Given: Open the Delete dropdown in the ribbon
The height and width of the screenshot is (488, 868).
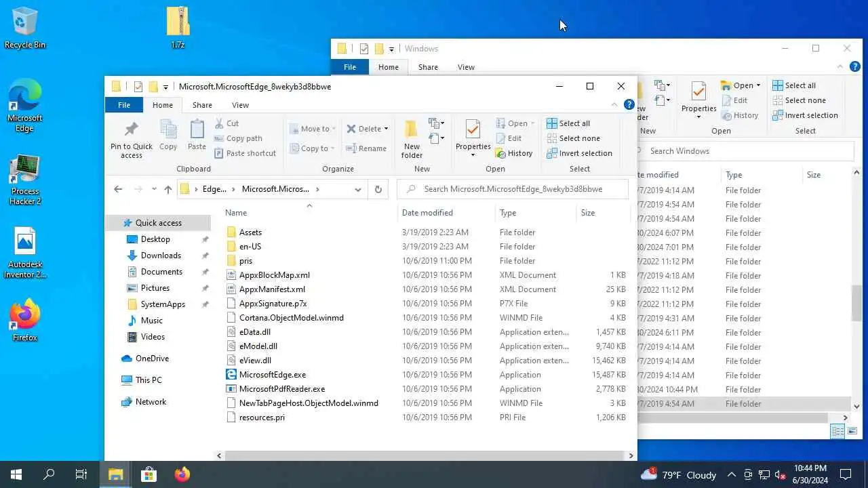Looking at the screenshot, I should pyautogui.click(x=368, y=129).
